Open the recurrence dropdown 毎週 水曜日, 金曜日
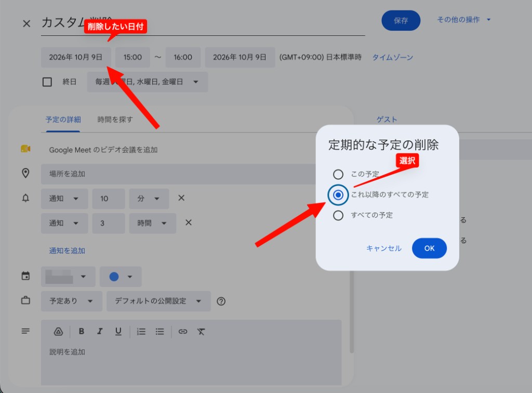The image size is (532, 393). [148, 82]
